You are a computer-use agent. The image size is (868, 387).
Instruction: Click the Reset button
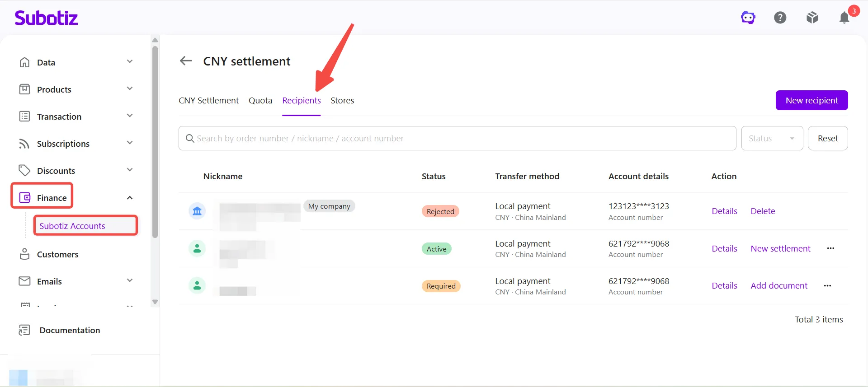[828, 138]
